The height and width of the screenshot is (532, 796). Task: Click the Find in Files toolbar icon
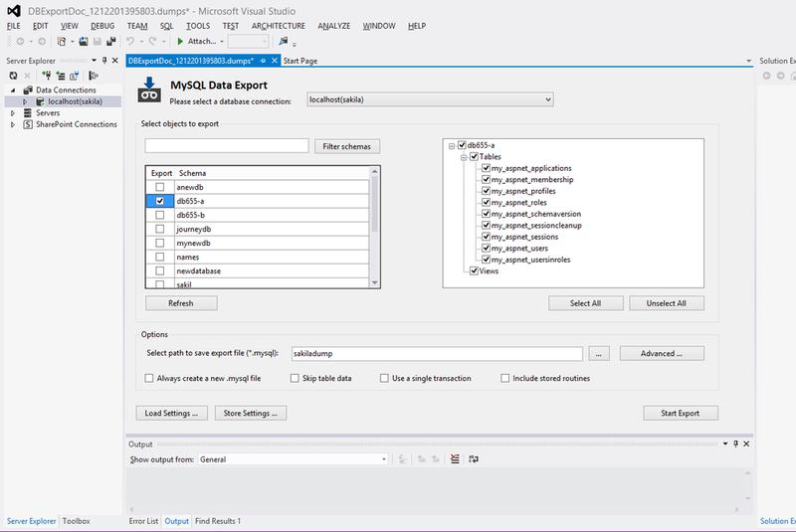[284, 42]
